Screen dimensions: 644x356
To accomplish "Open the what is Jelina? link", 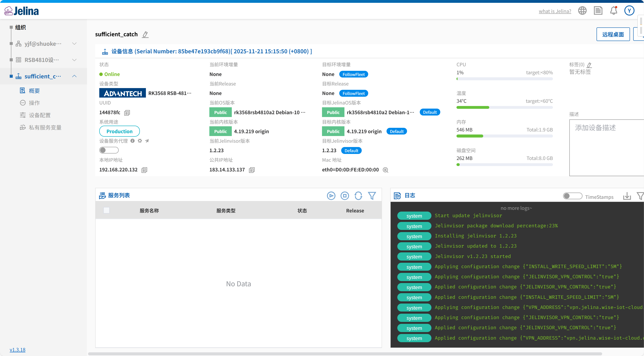I will 555,11.
